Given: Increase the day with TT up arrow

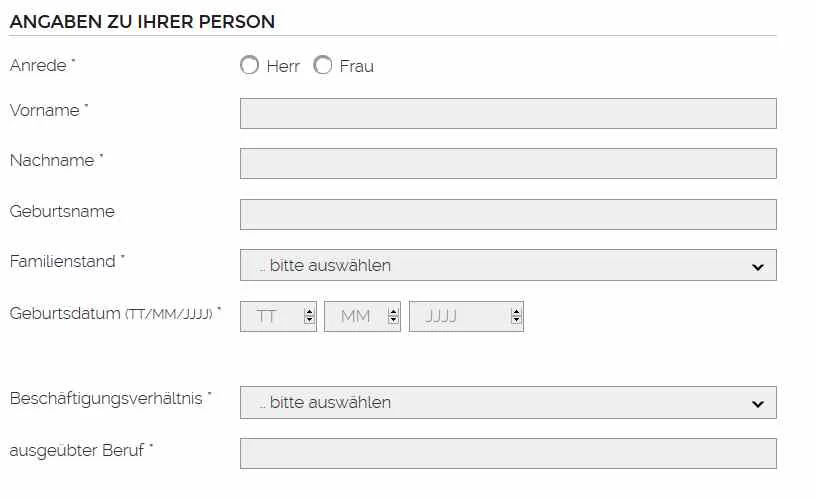Looking at the screenshot, I should click(x=309, y=312).
